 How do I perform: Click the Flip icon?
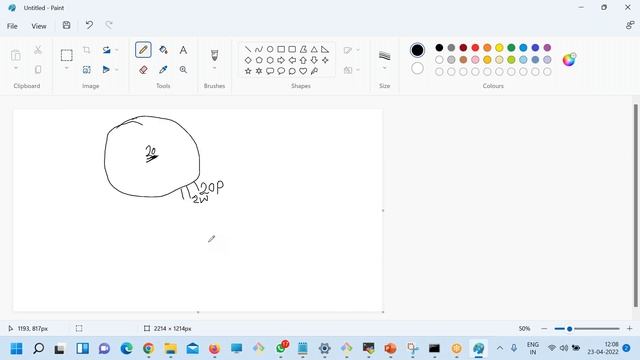tap(107, 70)
